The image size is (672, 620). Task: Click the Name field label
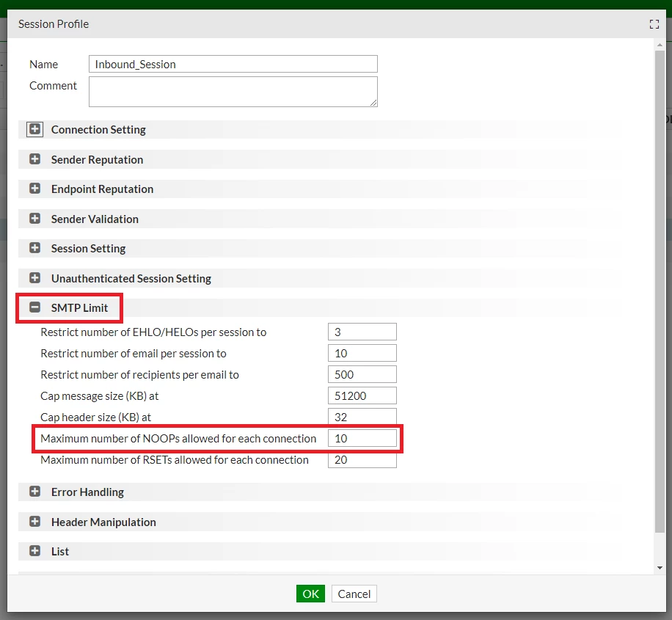coord(44,65)
